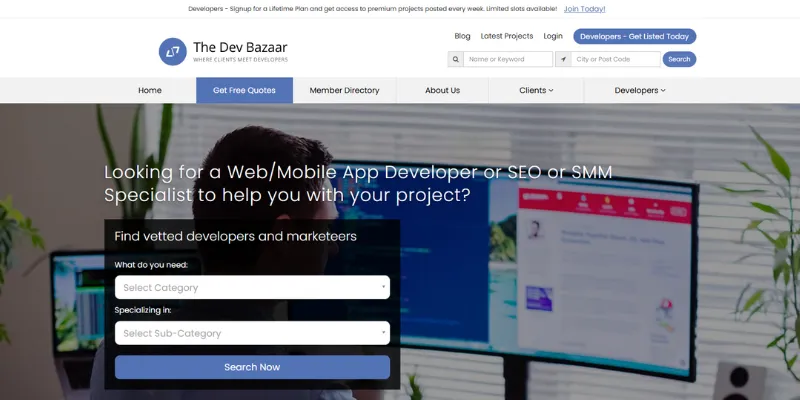Select the Get Free Quotes tab
Image resolution: width=800 pixels, height=400 pixels.
[244, 90]
